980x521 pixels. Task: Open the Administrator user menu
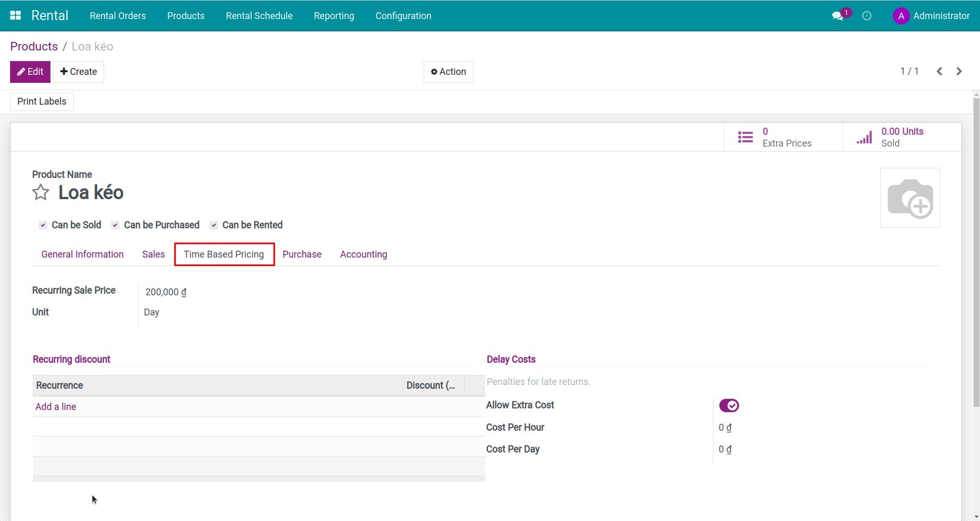(932, 16)
